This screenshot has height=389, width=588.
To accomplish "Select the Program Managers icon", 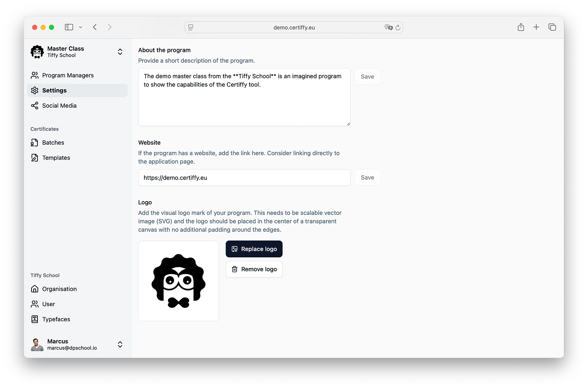I will pyautogui.click(x=34, y=75).
